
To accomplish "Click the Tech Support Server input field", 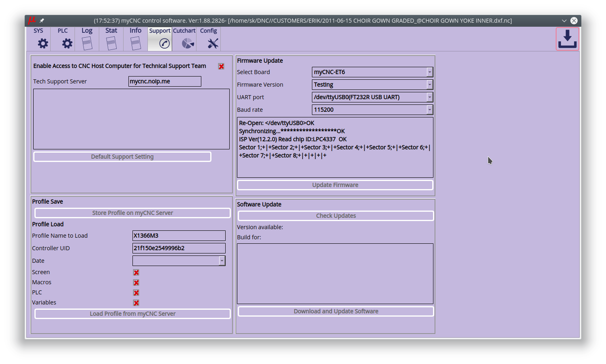I will pyautogui.click(x=164, y=81).
